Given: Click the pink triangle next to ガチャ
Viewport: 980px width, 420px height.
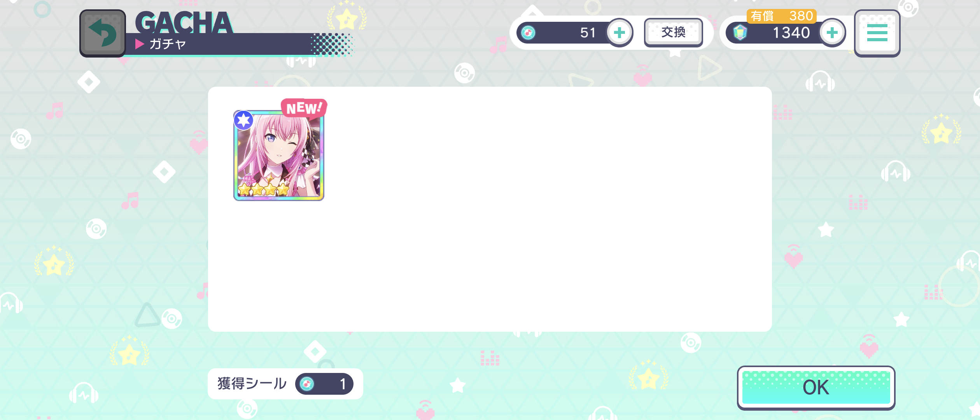Looking at the screenshot, I should pos(140,44).
